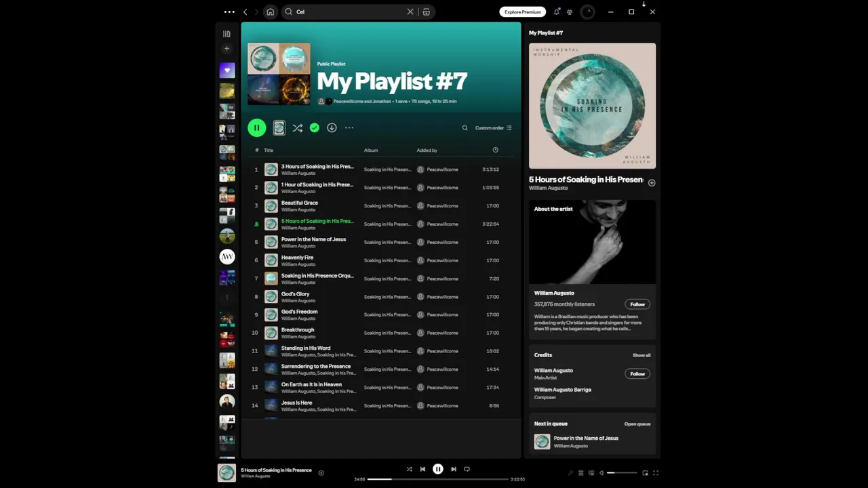The image size is (868, 488).
Task: Toggle the green saved-to-library checkmark
Action: [314, 127]
